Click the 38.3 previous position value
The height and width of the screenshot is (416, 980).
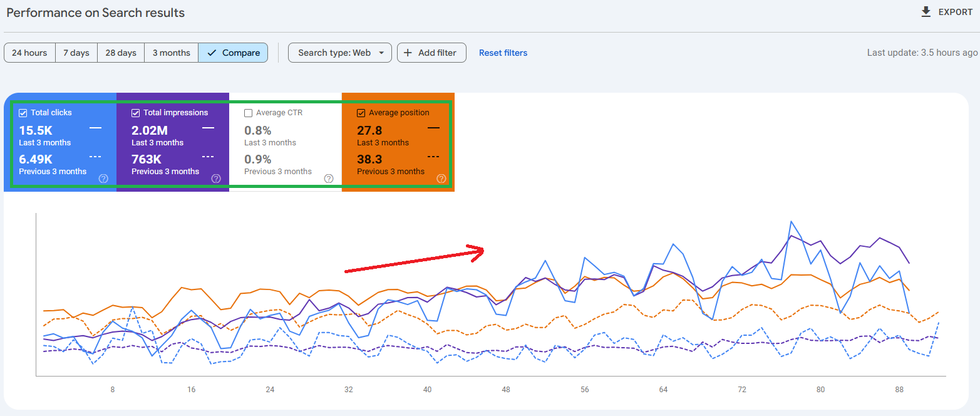369,159
